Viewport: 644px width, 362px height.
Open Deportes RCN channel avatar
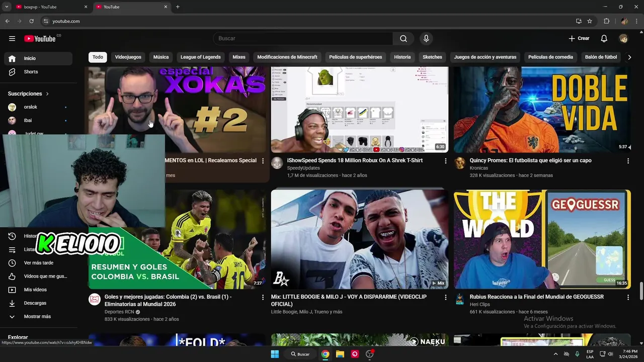tap(95, 300)
